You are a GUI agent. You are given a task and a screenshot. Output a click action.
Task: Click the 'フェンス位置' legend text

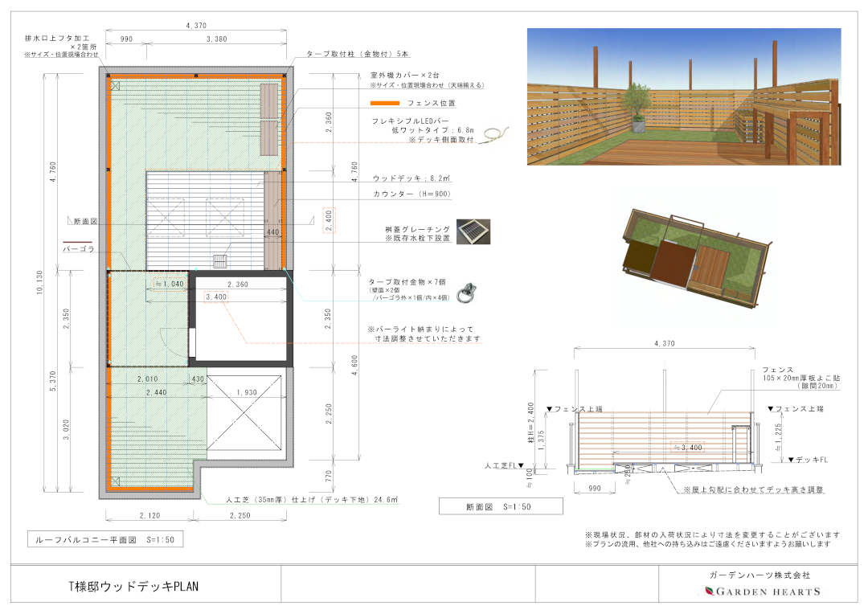click(432, 103)
